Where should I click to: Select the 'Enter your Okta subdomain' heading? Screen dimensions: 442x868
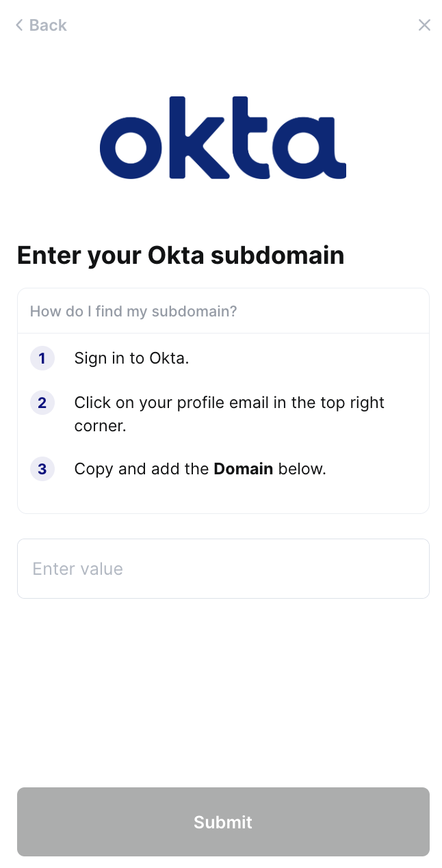(x=181, y=256)
